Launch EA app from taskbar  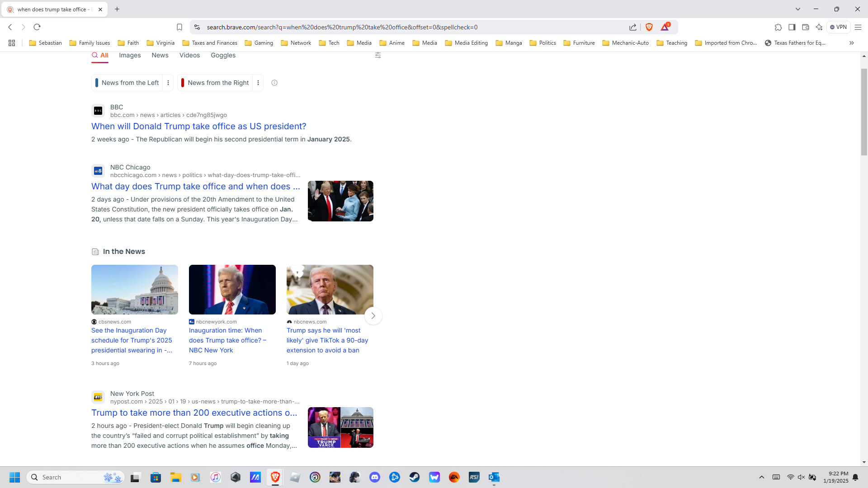tap(454, 477)
